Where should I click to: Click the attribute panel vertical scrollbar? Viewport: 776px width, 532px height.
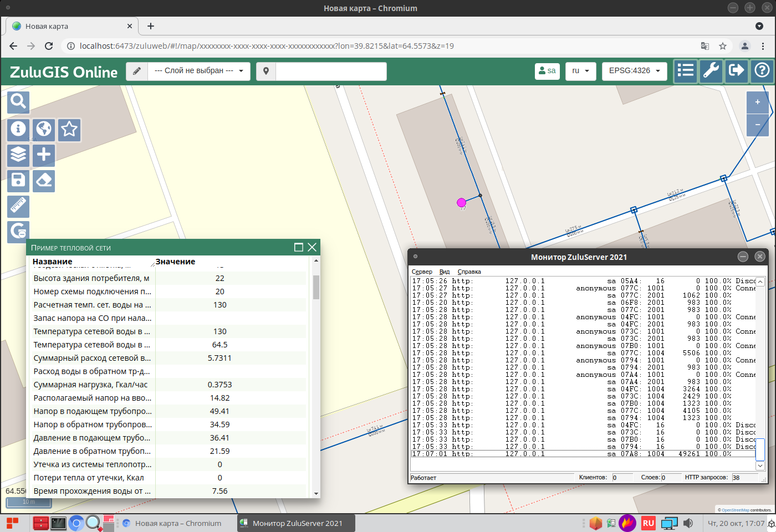[316, 287]
